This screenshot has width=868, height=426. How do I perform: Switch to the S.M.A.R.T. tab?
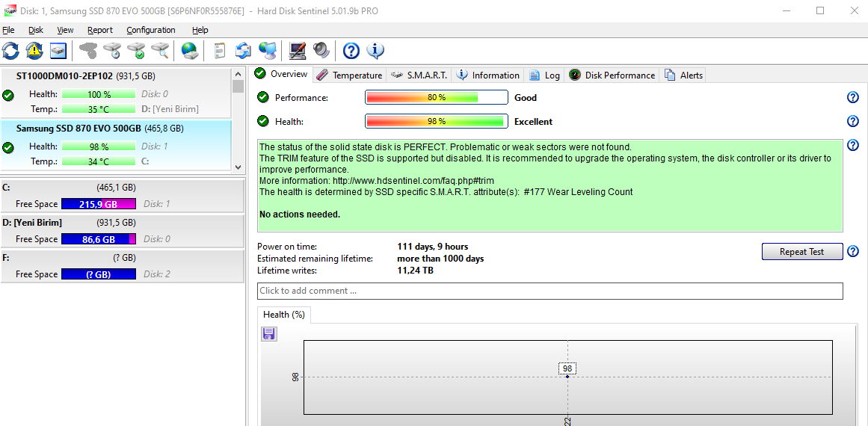click(419, 75)
